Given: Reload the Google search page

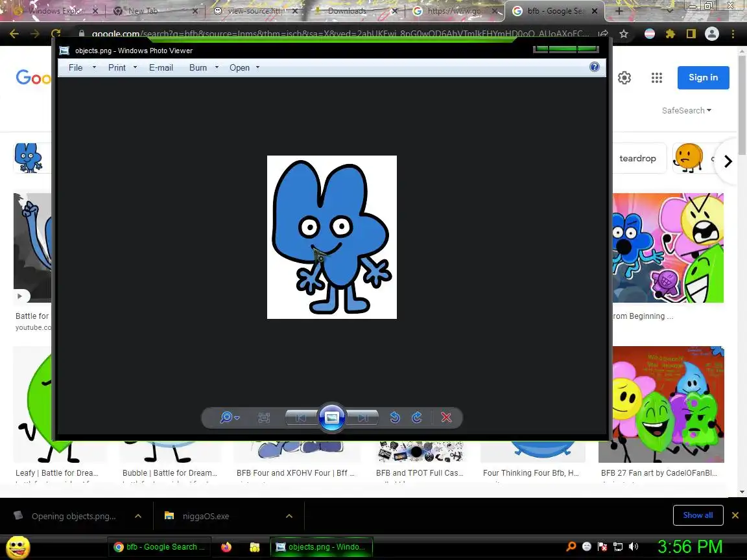Looking at the screenshot, I should point(56,34).
